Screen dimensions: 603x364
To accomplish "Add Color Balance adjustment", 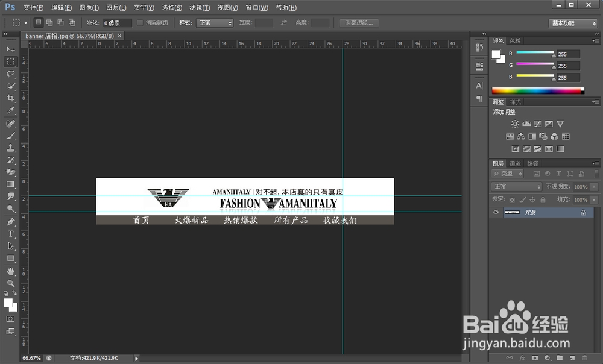I will tap(521, 136).
